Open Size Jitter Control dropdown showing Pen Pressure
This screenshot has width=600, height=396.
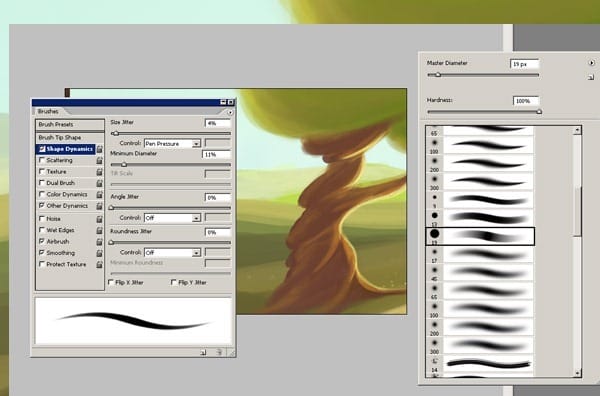[x=172, y=143]
